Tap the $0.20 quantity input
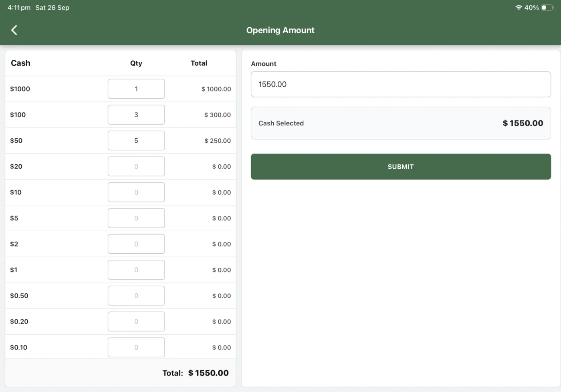 tap(136, 321)
